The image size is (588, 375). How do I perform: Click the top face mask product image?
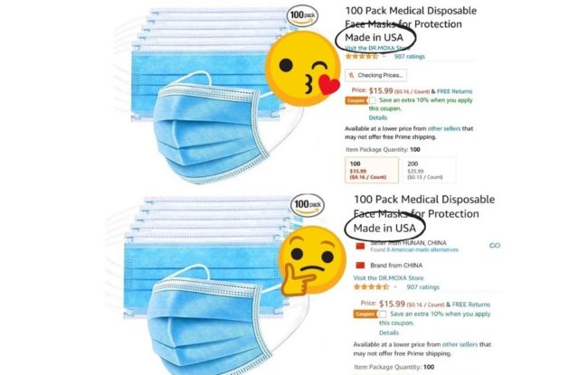[210, 96]
